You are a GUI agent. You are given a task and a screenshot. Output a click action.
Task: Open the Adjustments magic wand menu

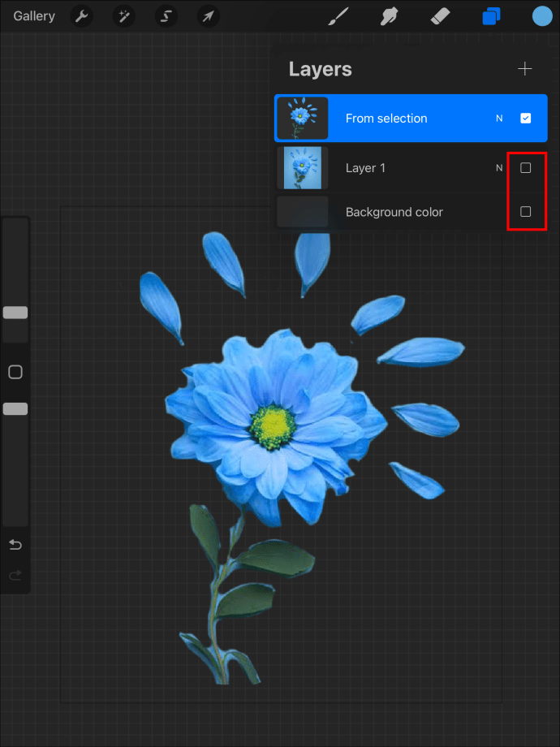124,16
